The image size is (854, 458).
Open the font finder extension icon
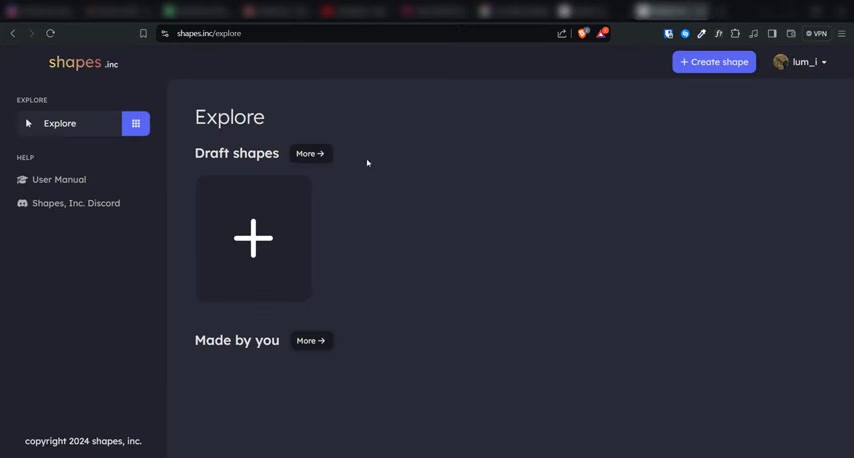point(718,34)
